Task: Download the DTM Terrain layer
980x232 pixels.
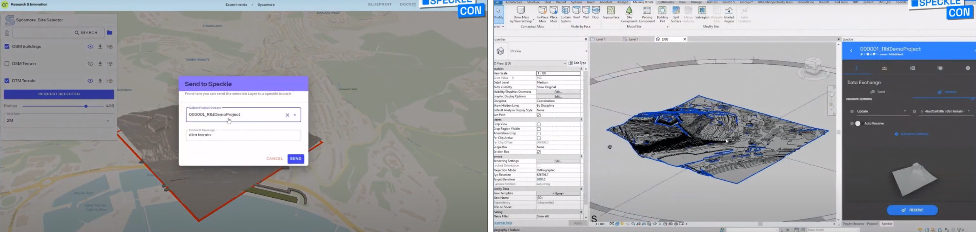Action: click(x=100, y=81)
